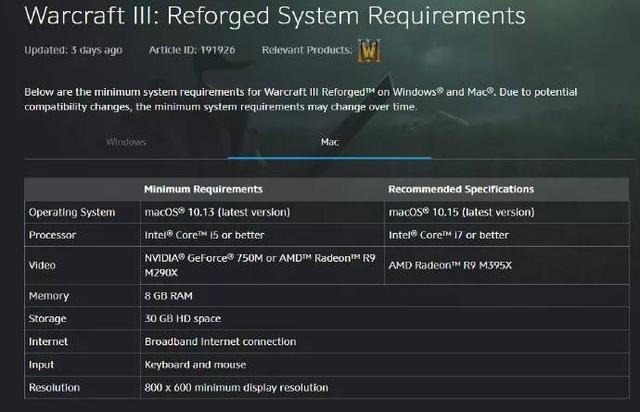Click the Recommended Specifications column header
640x412 pixels.
point(461,189)
